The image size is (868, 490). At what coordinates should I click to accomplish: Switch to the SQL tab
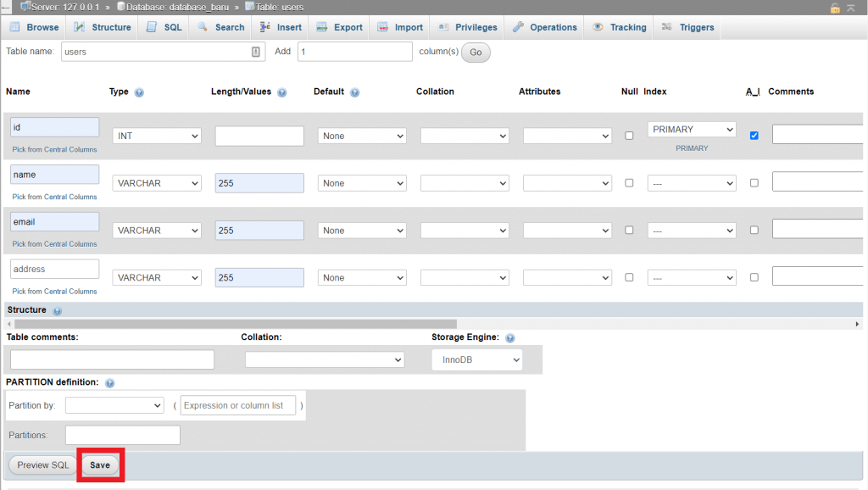[163, 26]
